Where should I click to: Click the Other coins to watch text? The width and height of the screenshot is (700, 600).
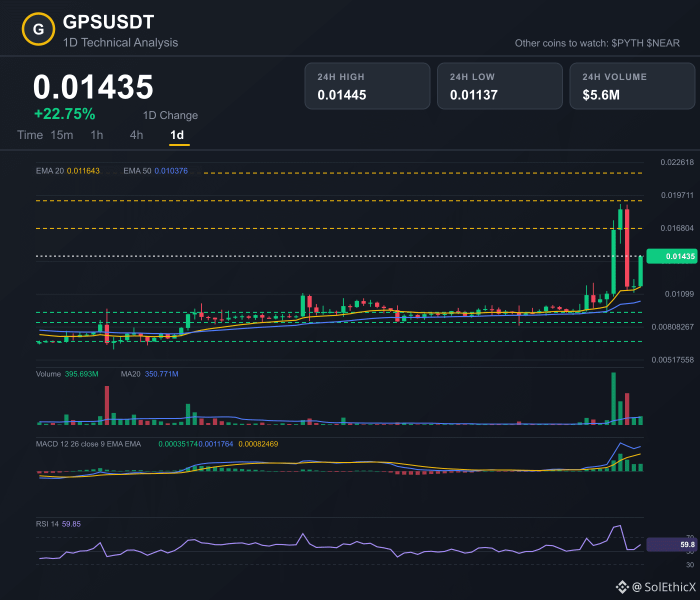click(597, 43)
